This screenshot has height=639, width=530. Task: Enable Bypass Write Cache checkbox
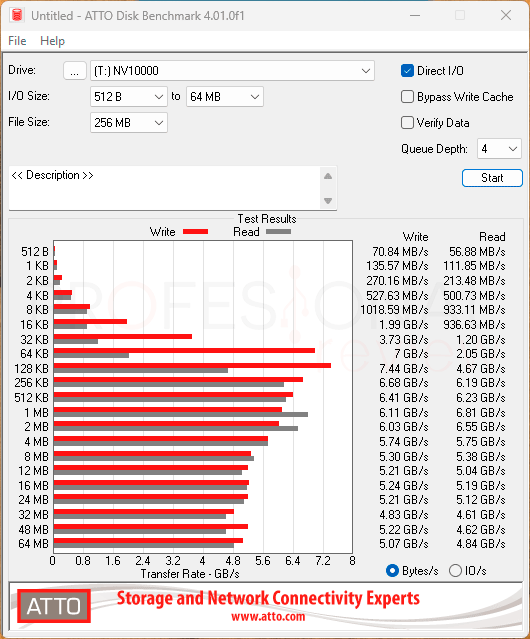click(407, 97)
